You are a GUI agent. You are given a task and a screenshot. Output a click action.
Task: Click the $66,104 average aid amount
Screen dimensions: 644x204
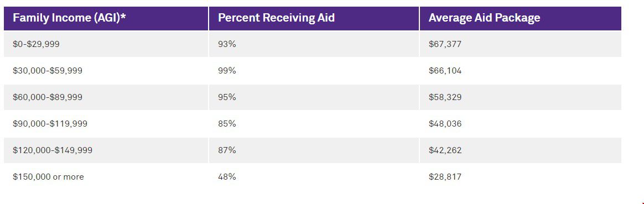(445, 71)
